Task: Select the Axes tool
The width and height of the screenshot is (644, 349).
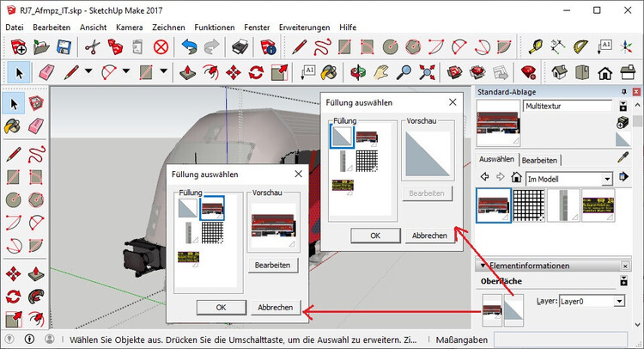Action: 626,47
